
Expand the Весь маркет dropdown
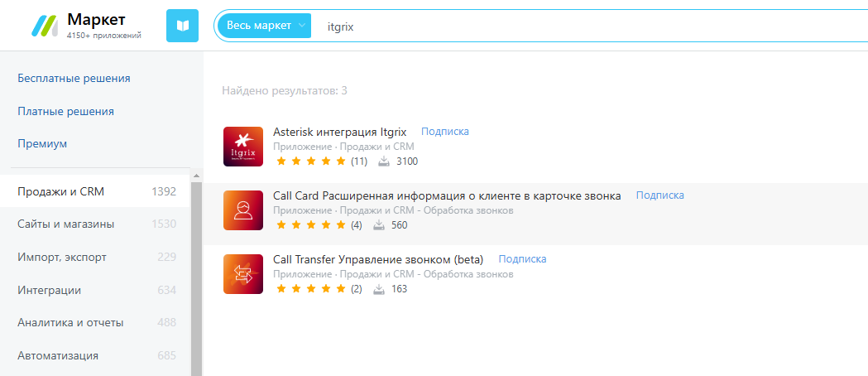[x=265, y=26]
